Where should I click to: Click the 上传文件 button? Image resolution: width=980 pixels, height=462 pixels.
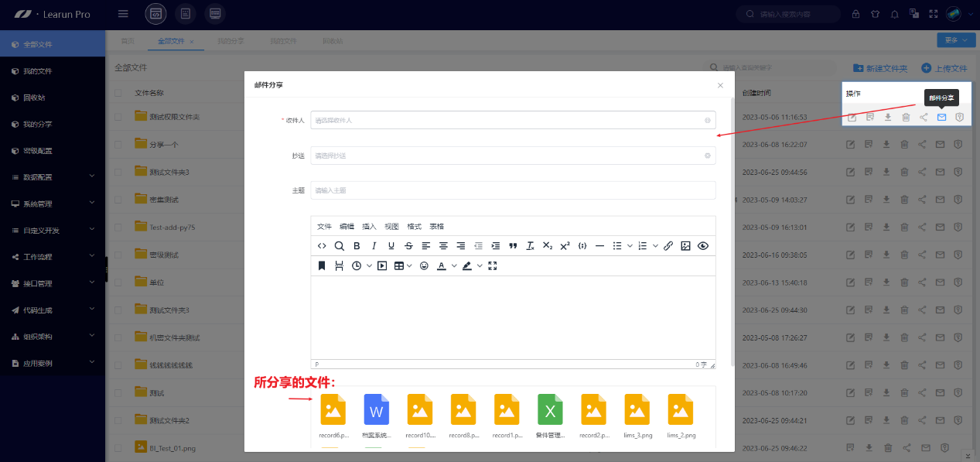click(944, 68)
